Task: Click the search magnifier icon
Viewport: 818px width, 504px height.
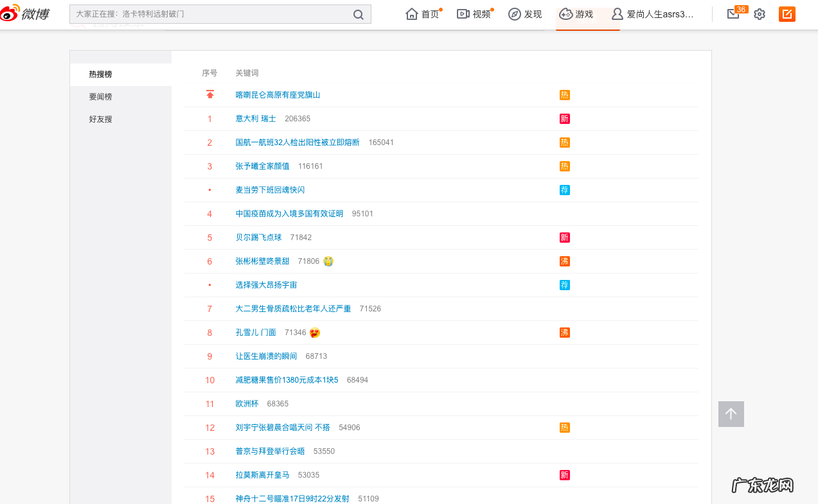Action: point(359,14)
